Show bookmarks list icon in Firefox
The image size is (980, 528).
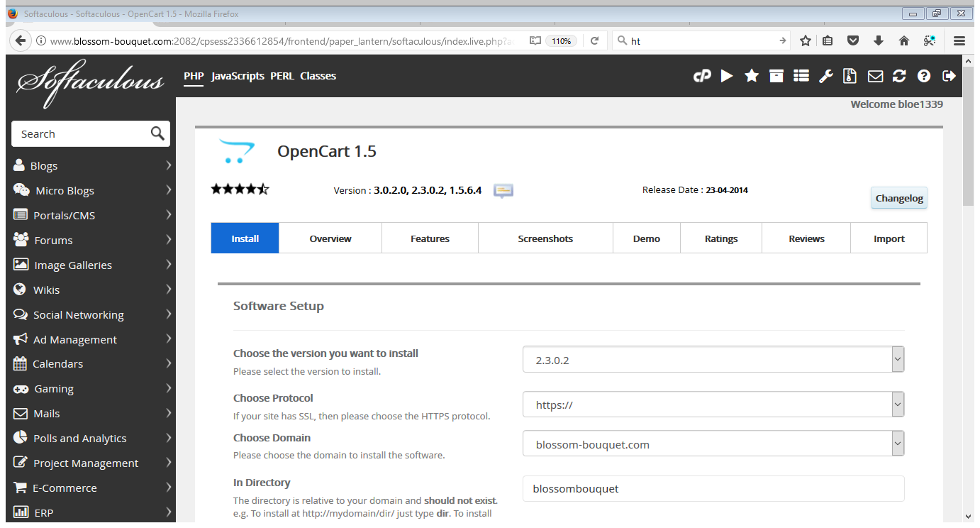pyautogui.click(x=828, y=41)
